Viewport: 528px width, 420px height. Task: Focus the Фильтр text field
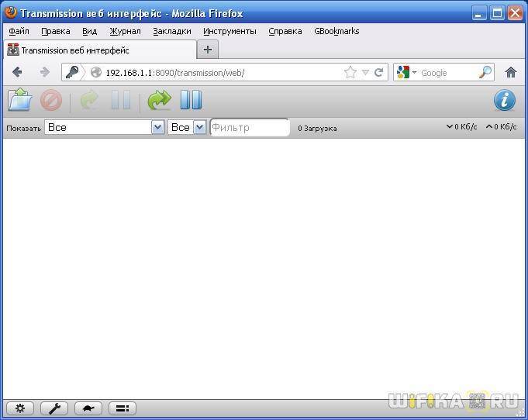click(x=250, y=128)
